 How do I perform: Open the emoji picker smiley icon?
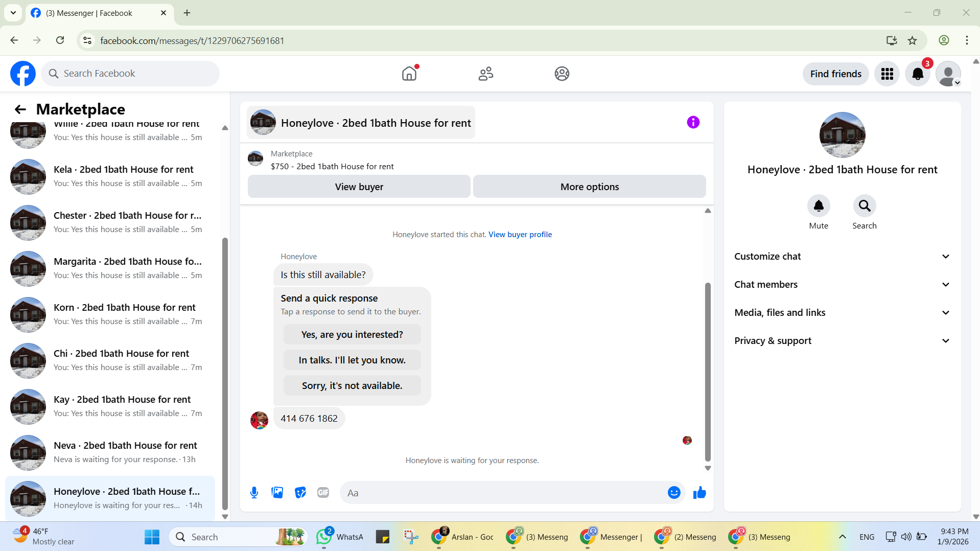[674, 493]
